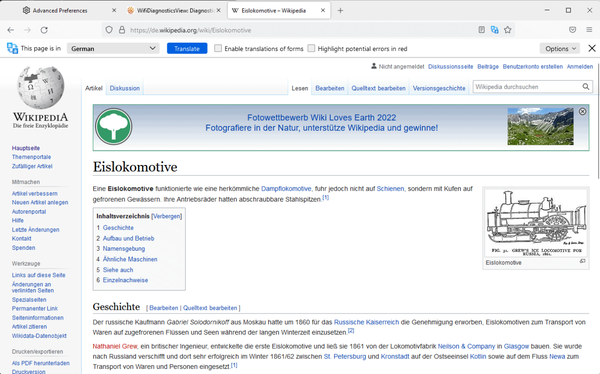Image resolution: width=600 pixels, height=374 pixels.
Task: Open the Quelltext bearbeiten tab
Action: point(378,88)
